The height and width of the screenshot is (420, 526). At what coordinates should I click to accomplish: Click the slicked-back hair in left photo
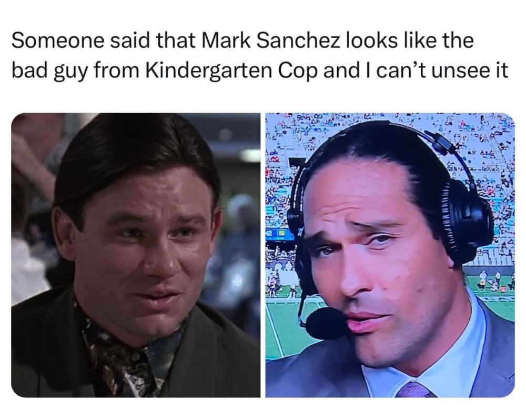[134, 151]
